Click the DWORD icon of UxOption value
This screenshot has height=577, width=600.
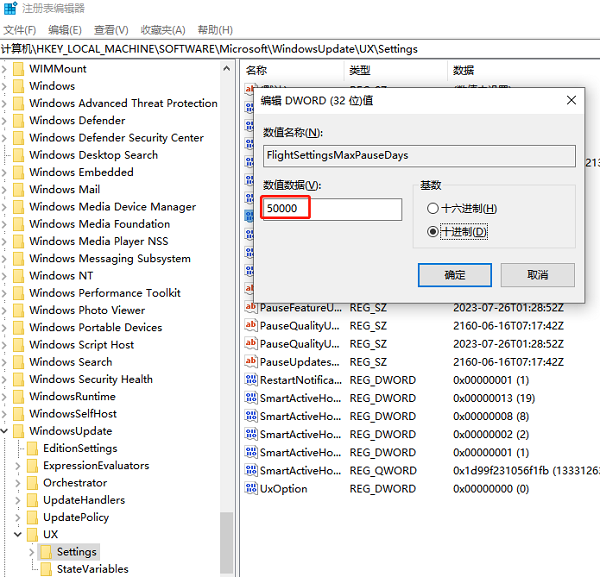251,488
